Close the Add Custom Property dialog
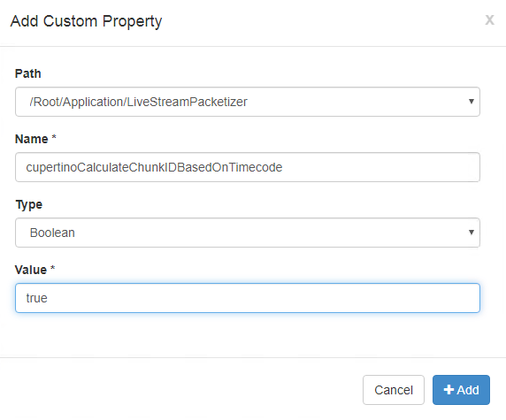 (x=489, y=20)
